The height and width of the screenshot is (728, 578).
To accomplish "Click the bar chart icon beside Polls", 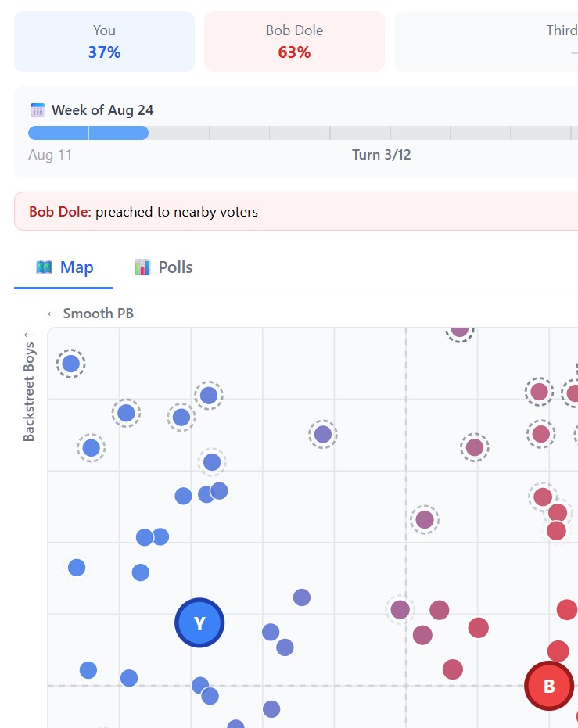I will pos(142,267).
